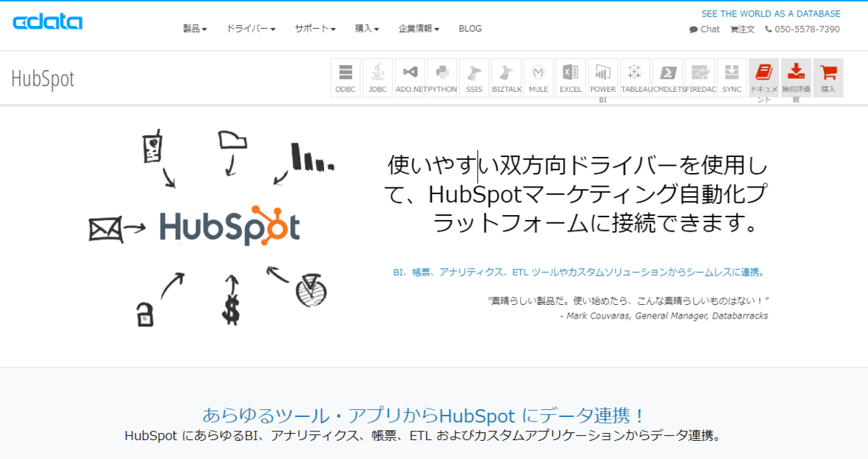Click the 使いやすい双方向ドライバー headline
Viewport: 868px width, 459px height.
(x=576, y=194)
